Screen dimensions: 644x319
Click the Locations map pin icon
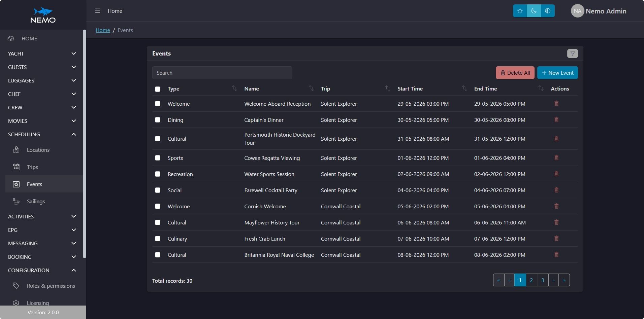(16, 150)
